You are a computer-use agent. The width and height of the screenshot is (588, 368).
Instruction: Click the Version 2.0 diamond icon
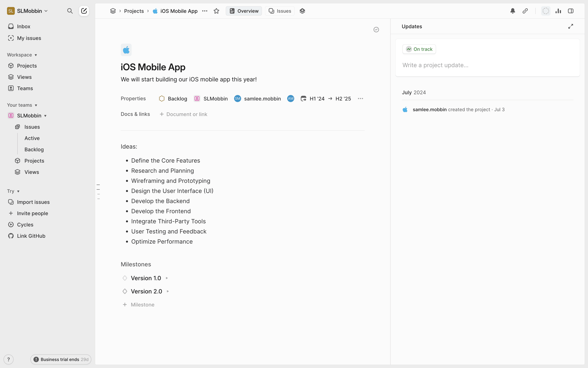click(x=125, y=291)
